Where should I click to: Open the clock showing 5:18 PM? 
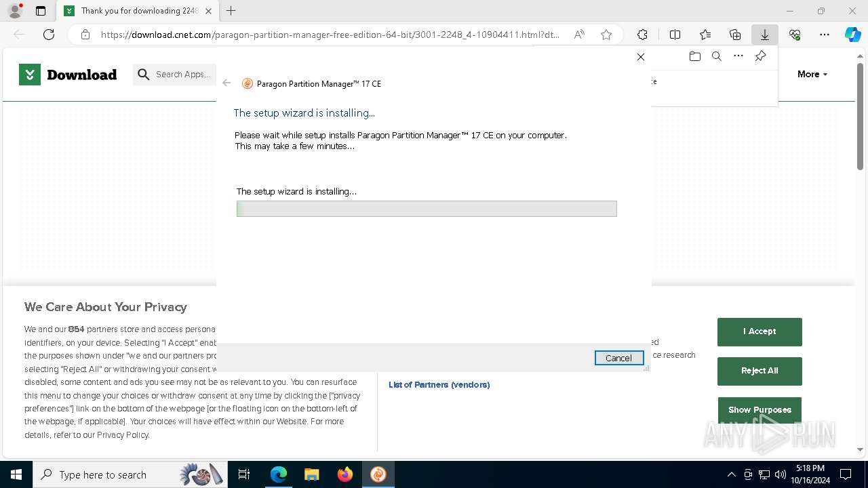tap(810, 474)
